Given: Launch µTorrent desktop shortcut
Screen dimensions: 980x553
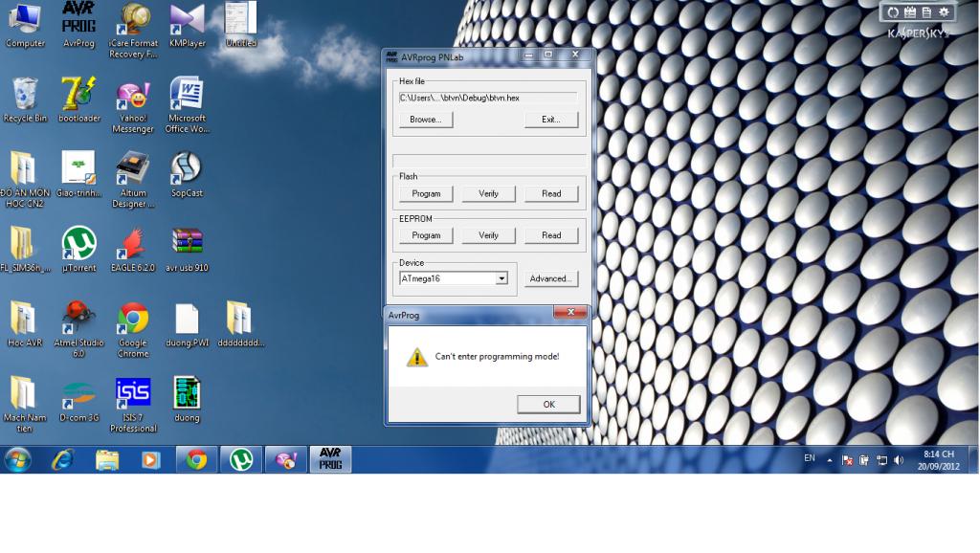Looking at the screenshot, I should [x=78, y=250].
